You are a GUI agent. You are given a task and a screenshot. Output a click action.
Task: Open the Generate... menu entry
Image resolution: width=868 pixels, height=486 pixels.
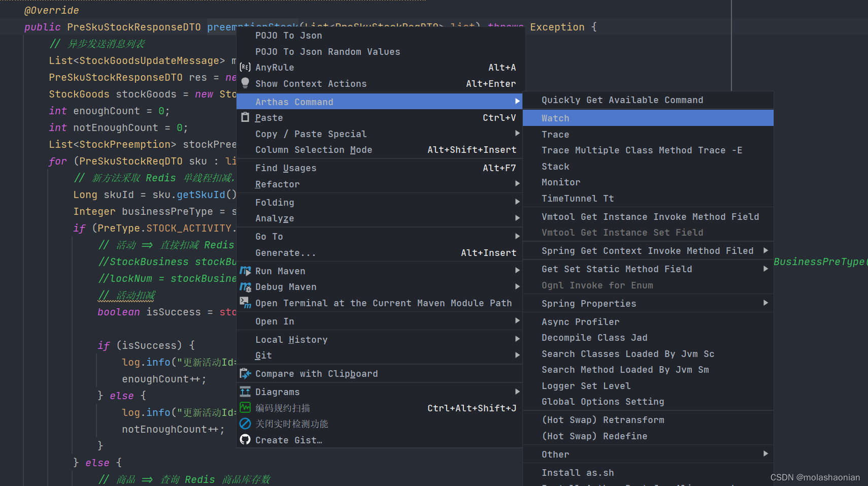380,253
